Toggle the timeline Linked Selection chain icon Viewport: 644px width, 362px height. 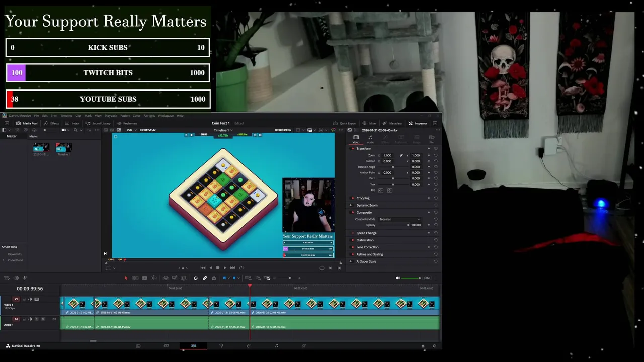pyautogui.click(x=205, y=278)
